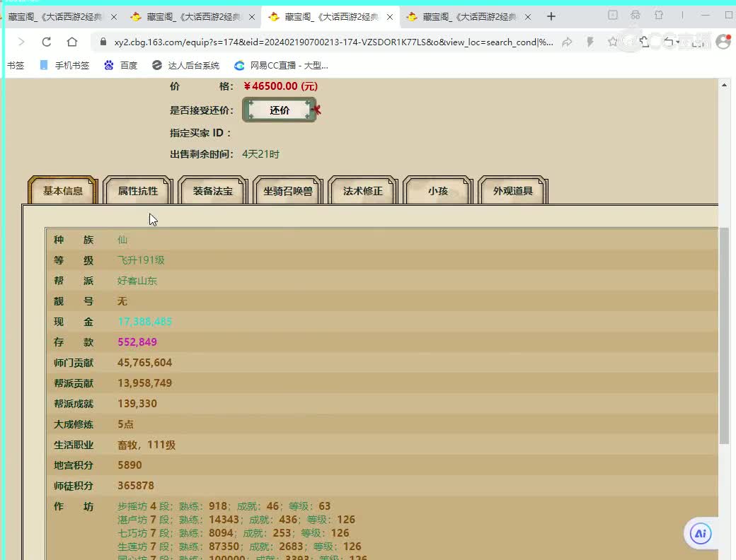Click the remaining time 4天21时
The width and height of the screenshot is (736, 560).
click(x=260, y=154)
